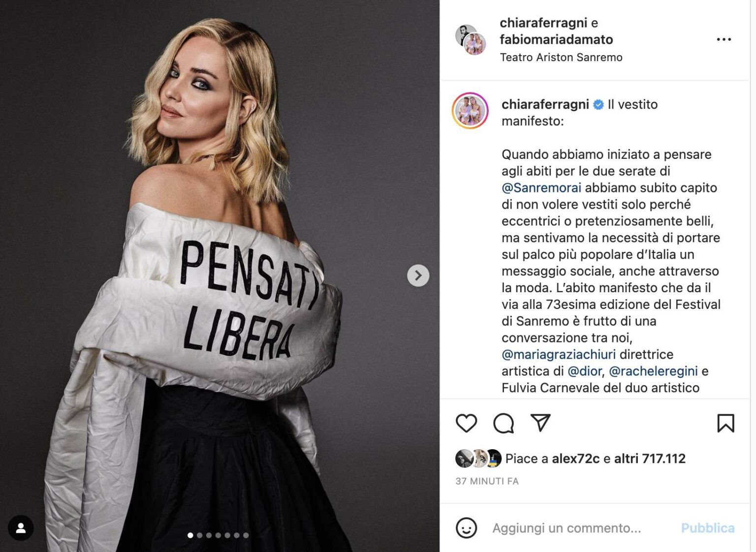Open the @Sanremorai mention

pyautogui.click(x=541, y=187)
